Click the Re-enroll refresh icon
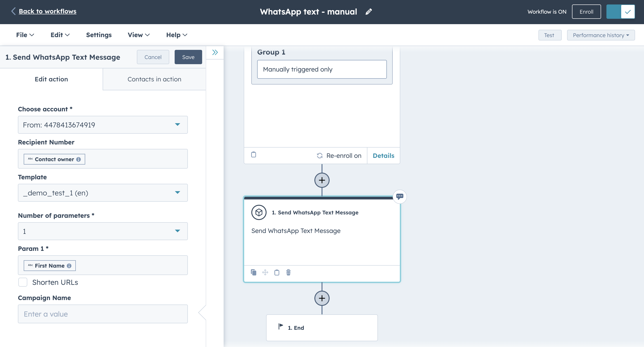 pos(320,155)
